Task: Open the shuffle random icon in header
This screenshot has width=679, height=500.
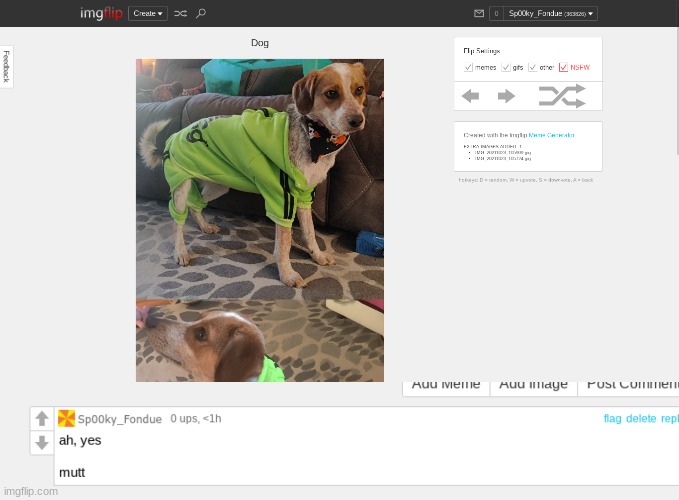Action: pyautogui.click(x=181, y=13)
